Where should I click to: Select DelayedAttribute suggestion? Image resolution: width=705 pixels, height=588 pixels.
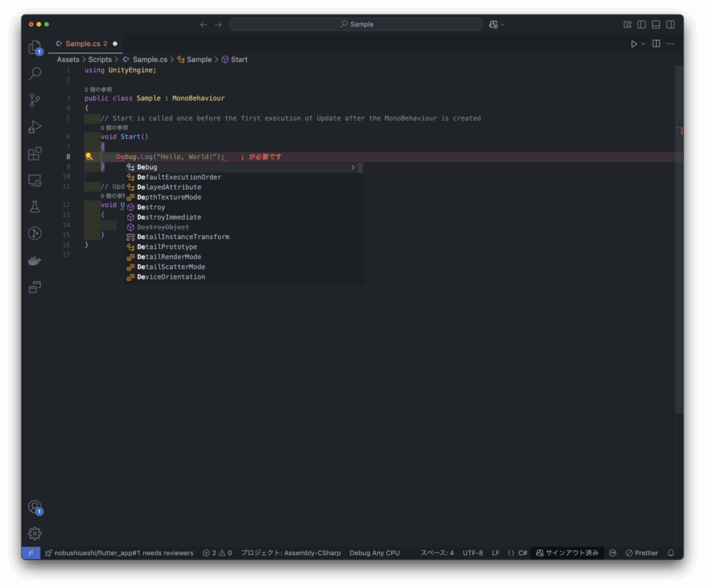pyautogui.click(x=244, y=187)
